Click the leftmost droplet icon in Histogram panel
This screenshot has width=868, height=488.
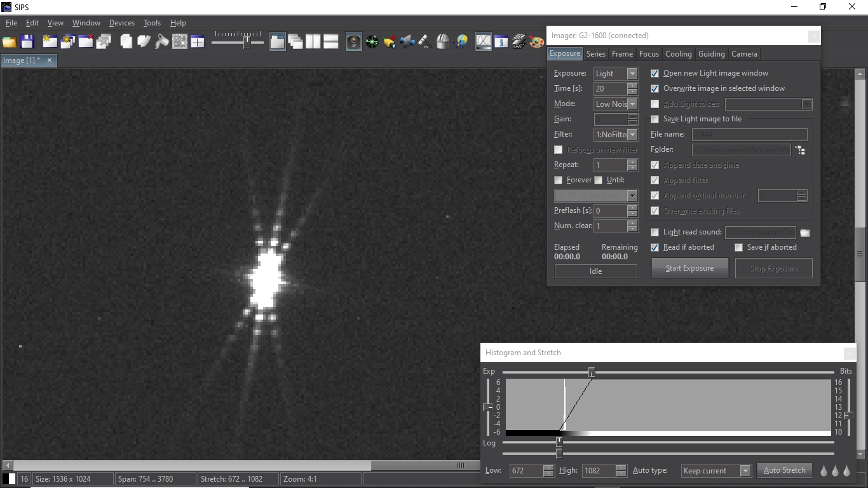(x=824, y=471)
